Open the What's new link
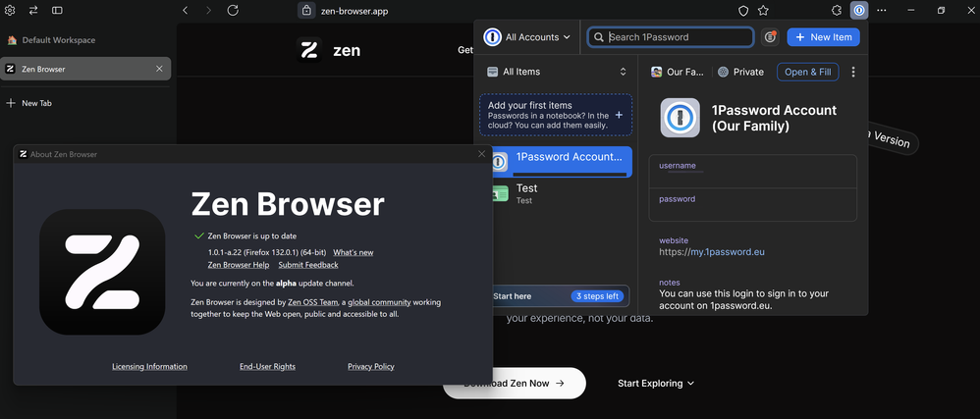This screenshot has width=980, height=419. (353, 252)
